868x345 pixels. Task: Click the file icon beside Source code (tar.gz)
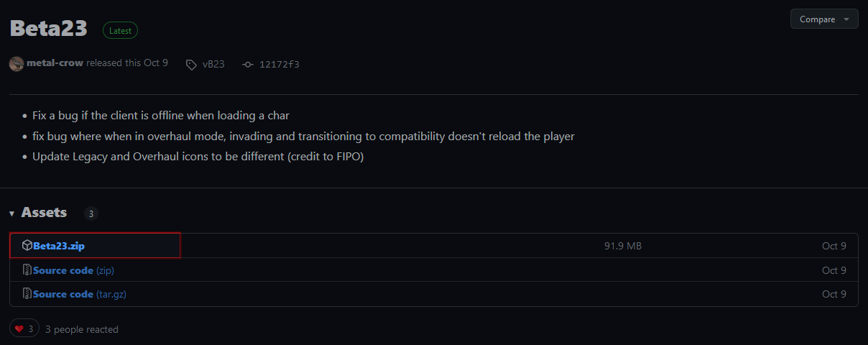(x=27, y=294)
